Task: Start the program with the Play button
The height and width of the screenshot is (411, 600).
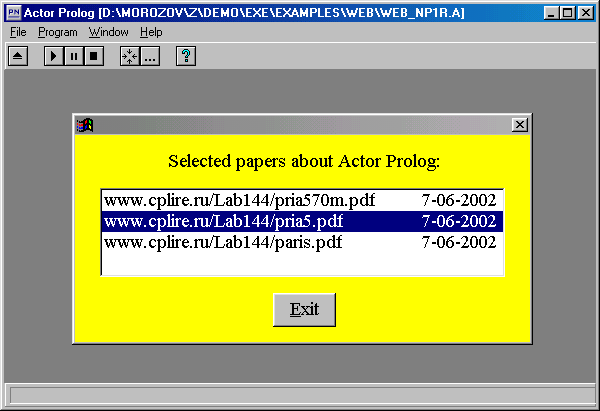Action: pyautogui.click(x=54, y=56)
